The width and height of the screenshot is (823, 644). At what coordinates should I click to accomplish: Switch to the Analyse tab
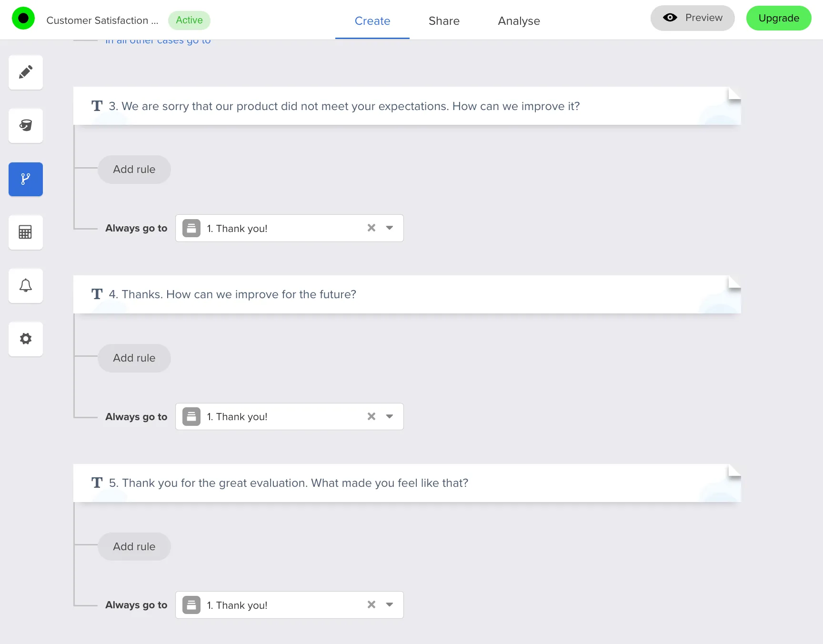(x=519, y=21)
